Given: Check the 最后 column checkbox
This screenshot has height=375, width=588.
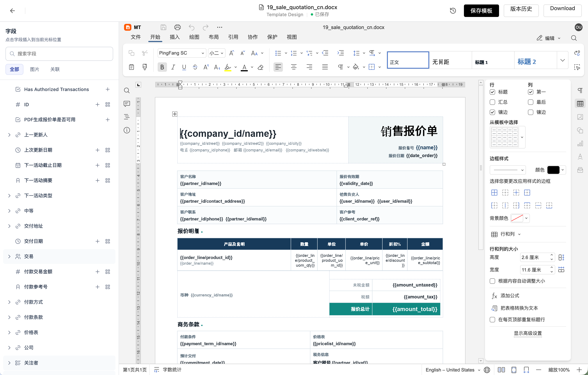Looking at the screenshot, I should point(530,102).
